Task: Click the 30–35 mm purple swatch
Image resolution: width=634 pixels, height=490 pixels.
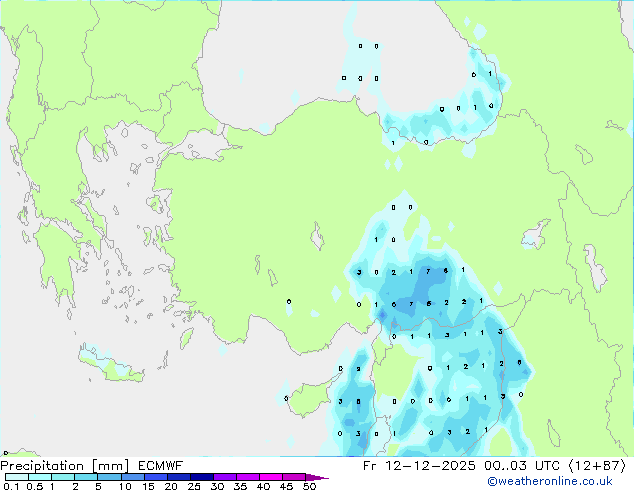Action: point(224,477)
